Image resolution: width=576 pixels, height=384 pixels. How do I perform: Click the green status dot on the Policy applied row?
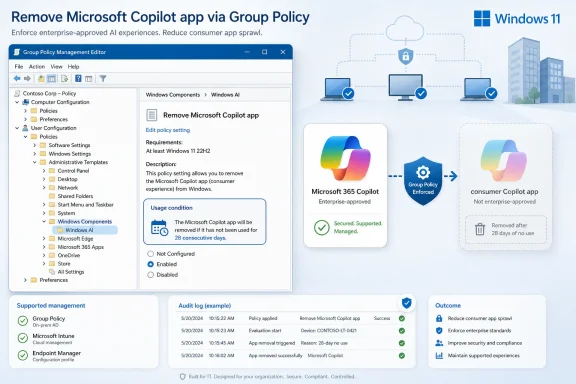(x=402, y=318)
